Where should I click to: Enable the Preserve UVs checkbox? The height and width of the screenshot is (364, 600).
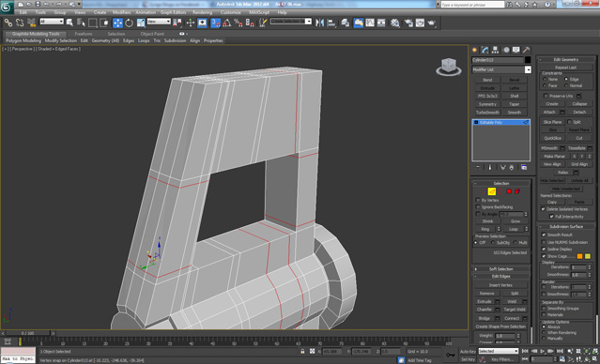click(x=546, y=96)
